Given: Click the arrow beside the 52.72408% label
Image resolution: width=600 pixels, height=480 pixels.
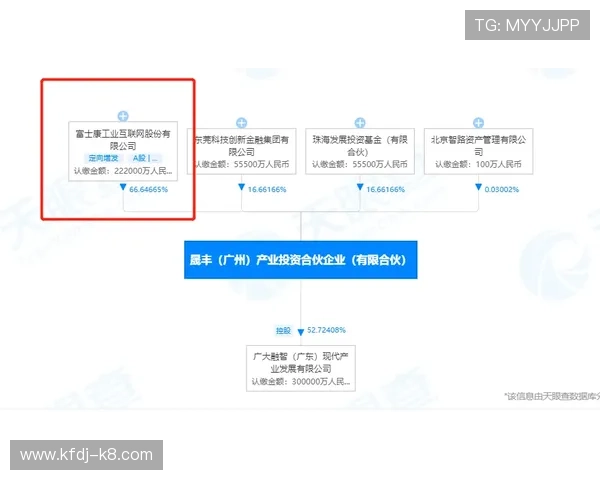Looking at the screenshot, I should (301, 332).
